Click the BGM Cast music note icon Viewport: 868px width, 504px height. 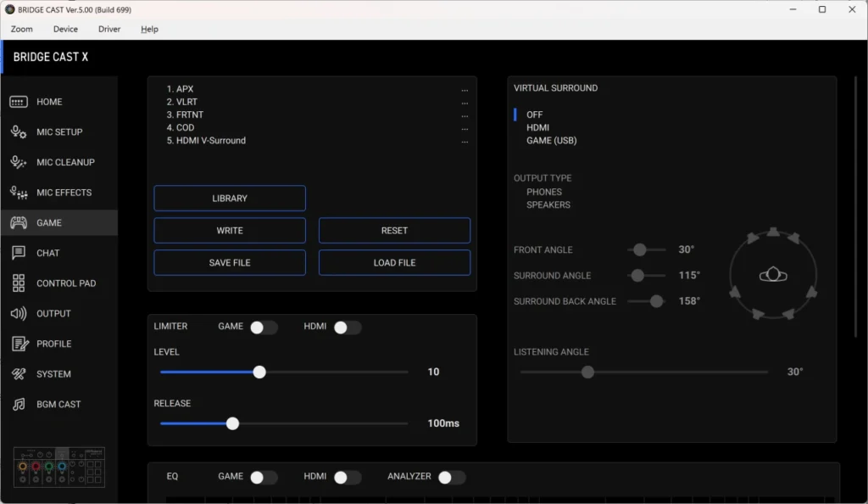pyautogui.click(x=19, y=405)
